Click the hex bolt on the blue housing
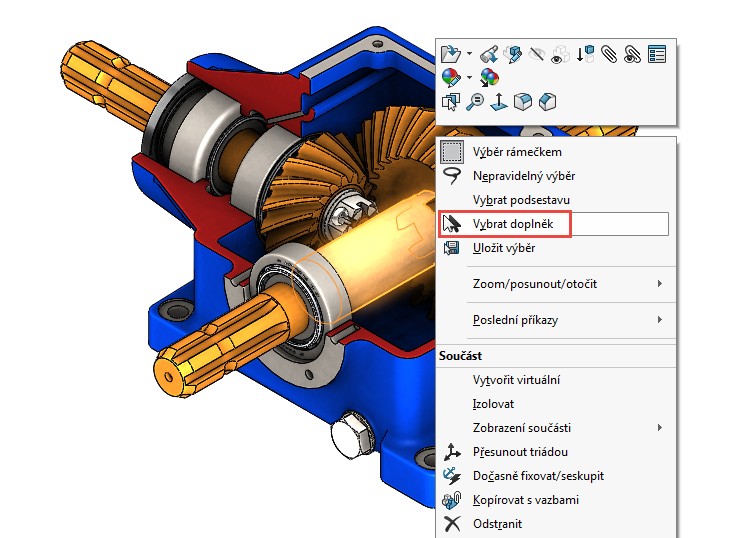This screenshot has height=538, width=750. 354,436
